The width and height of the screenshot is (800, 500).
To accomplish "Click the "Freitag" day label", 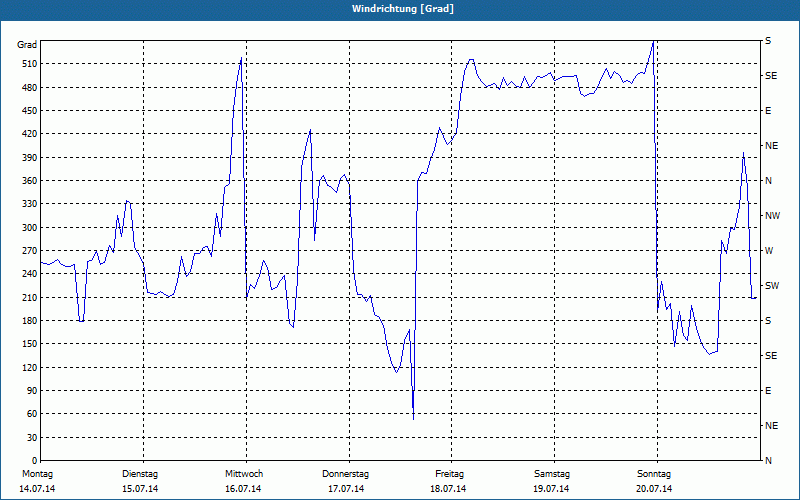I will click(449, 474).
